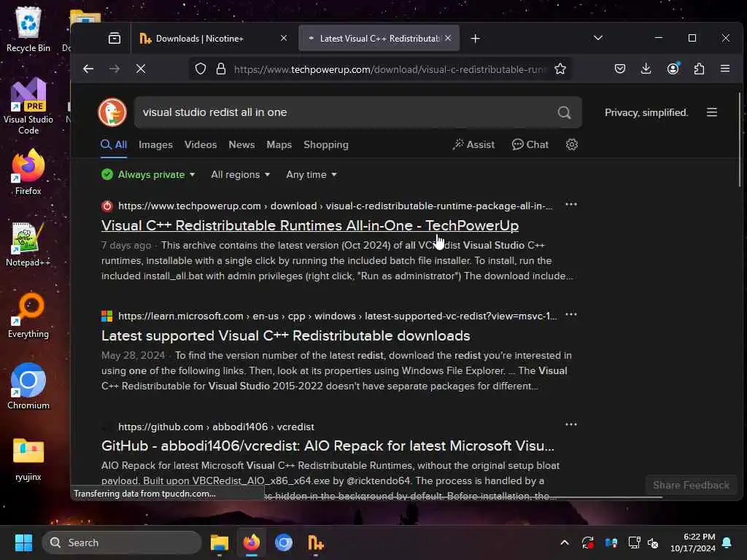View site security lock info
The width and height of the screenshot is (747, 560).
pyautogui.click(x=221, y=69)
